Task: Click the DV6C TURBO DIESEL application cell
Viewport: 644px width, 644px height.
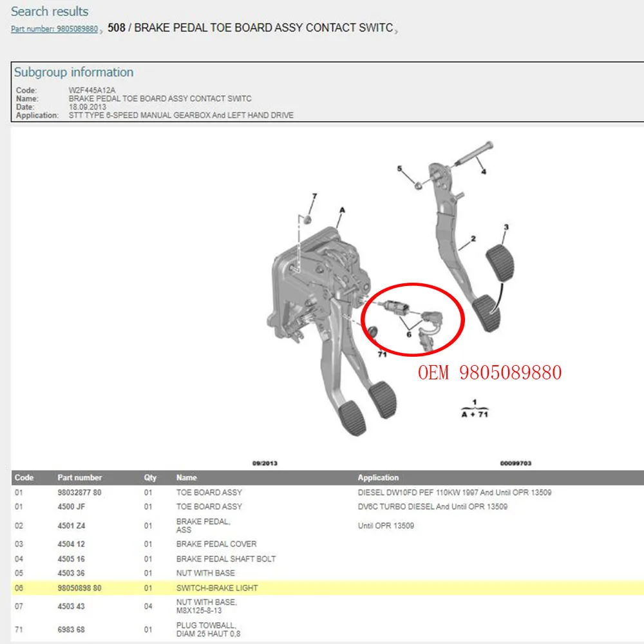Action: (433, 507)
